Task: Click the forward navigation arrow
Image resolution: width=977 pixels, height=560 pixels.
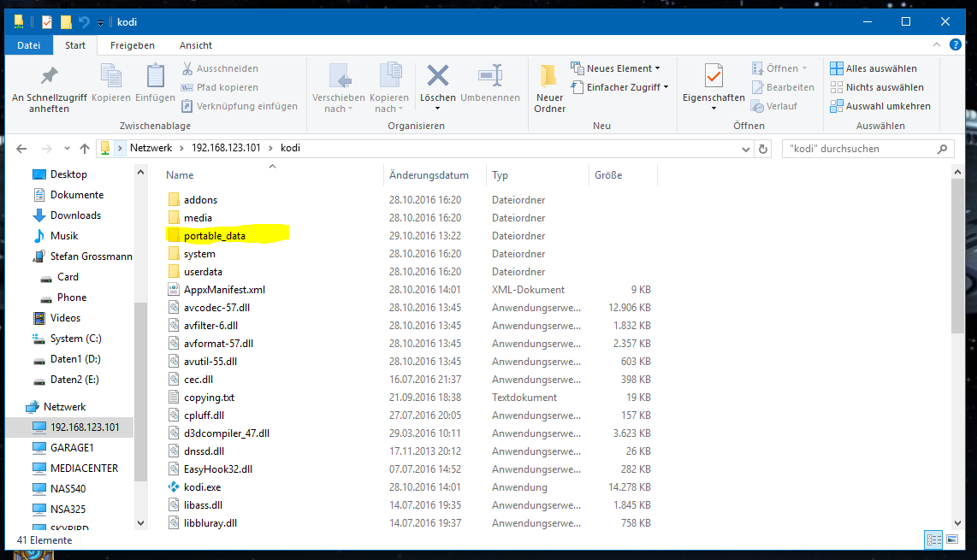Action: pyautogui.click(x=47, y=149)
